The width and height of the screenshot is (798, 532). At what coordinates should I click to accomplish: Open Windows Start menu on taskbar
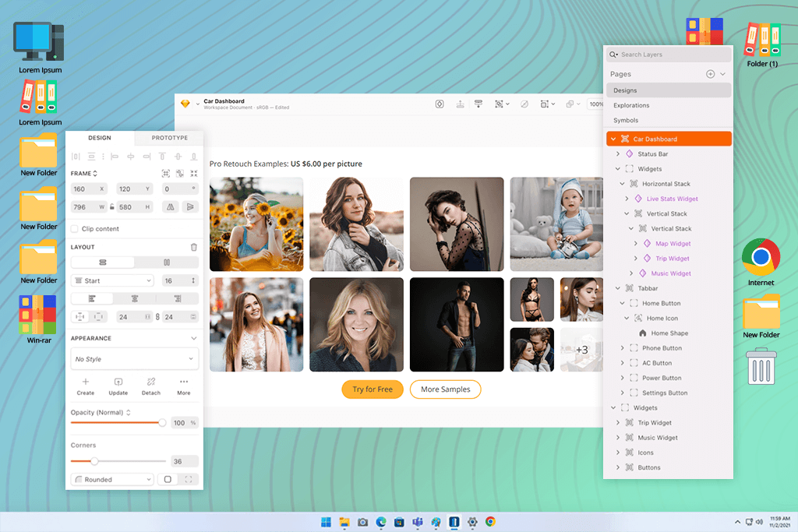[x=327, y=522]
